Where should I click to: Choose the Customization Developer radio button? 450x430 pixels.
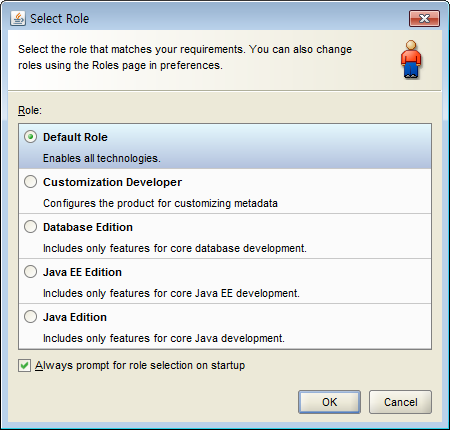tap(30, 182)
